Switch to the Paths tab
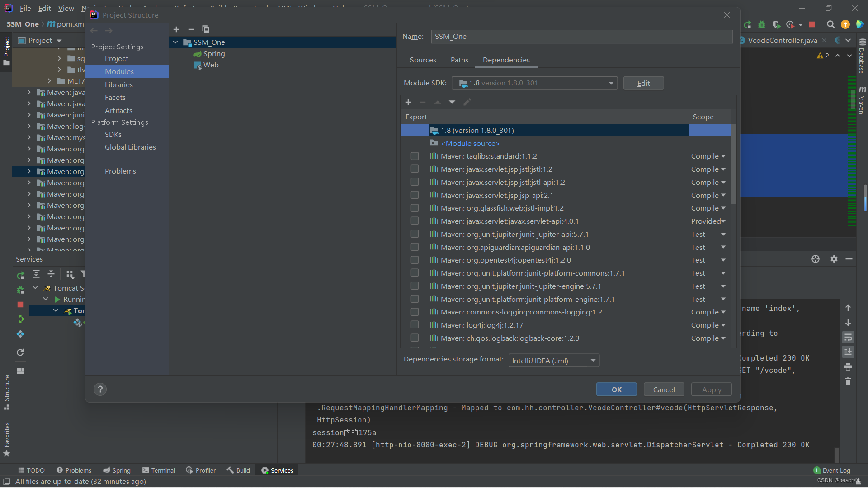Image resolution: width=868 pixels, height=488 pixels. [459, 60]
